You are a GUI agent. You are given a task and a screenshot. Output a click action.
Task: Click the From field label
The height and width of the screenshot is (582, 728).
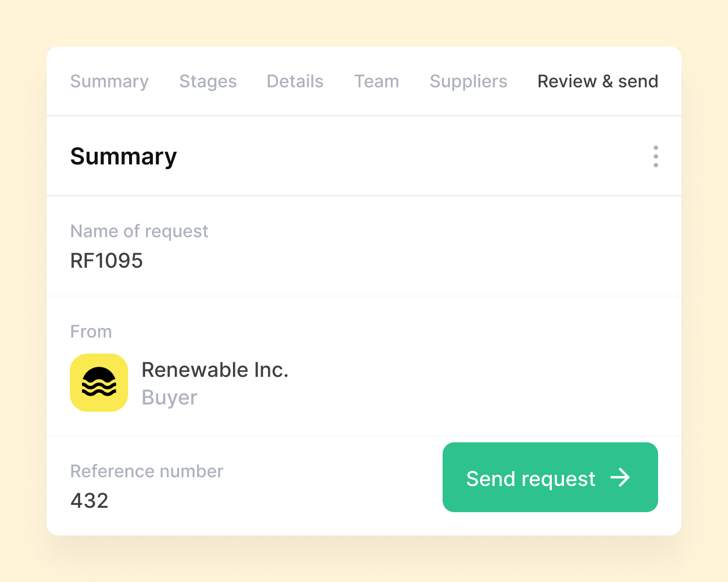click(x=91, y=332)
